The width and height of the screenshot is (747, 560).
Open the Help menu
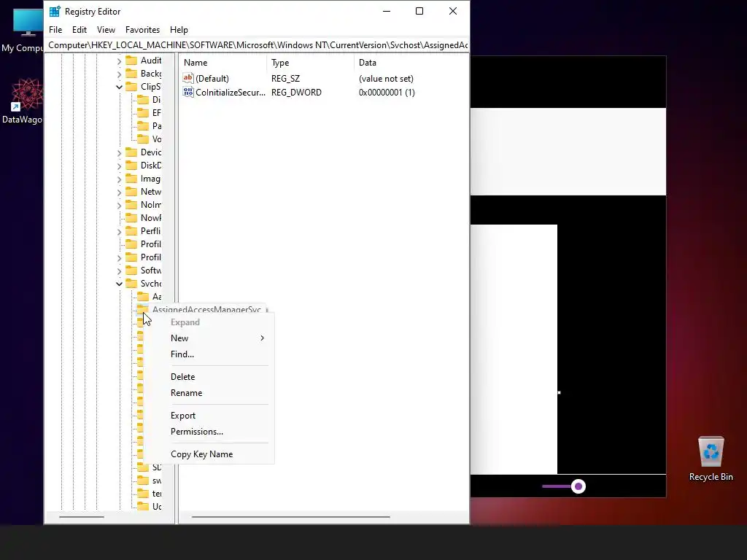(x=179, y=29)
